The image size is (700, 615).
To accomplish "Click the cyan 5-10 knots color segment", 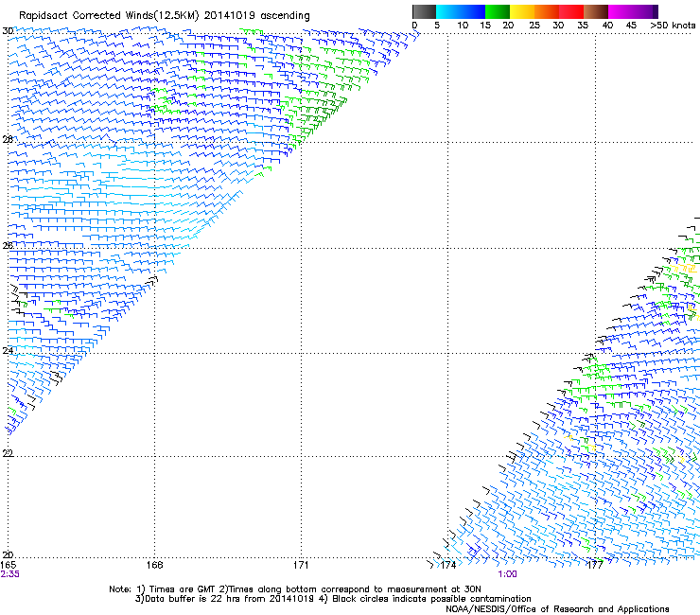I will [448, 11].
